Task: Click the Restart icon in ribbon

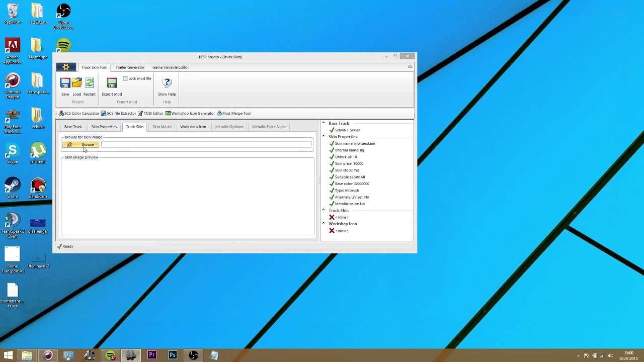Action: tap(90, 83)
